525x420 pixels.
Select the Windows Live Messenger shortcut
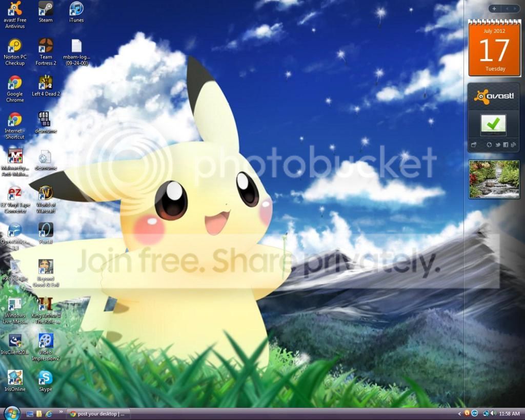click(x=15, y=310)
